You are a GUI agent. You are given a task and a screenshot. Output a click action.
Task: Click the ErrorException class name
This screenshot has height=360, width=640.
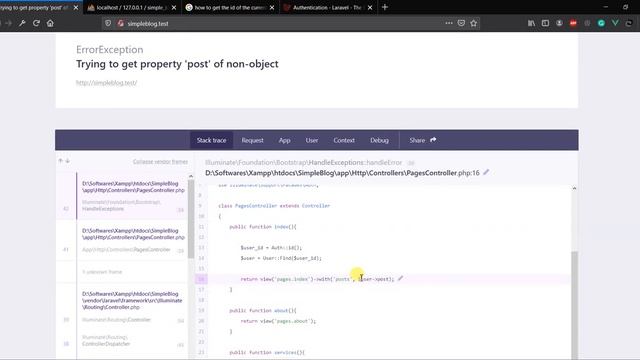point(109,49)
